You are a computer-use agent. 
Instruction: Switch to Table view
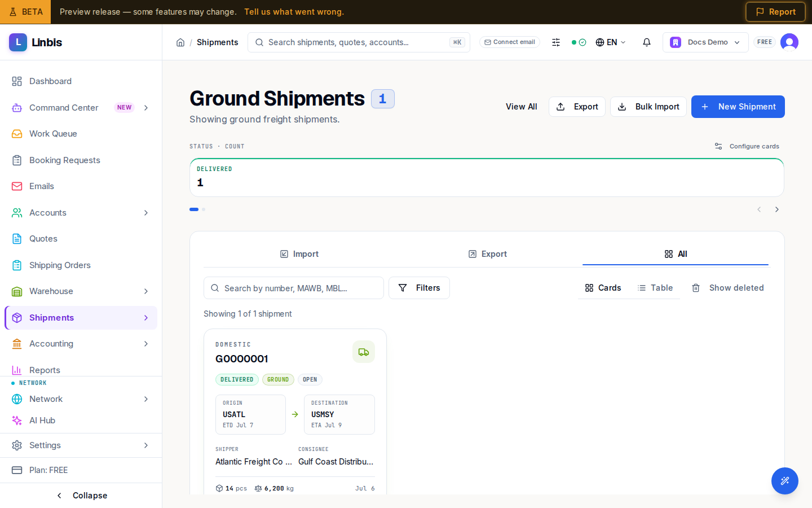(x=655, y=288)
